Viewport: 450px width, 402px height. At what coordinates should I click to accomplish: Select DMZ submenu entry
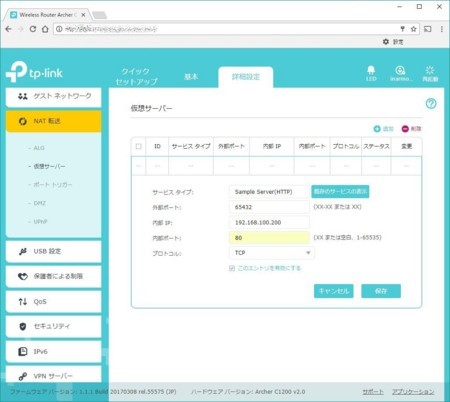pos(39,203)
